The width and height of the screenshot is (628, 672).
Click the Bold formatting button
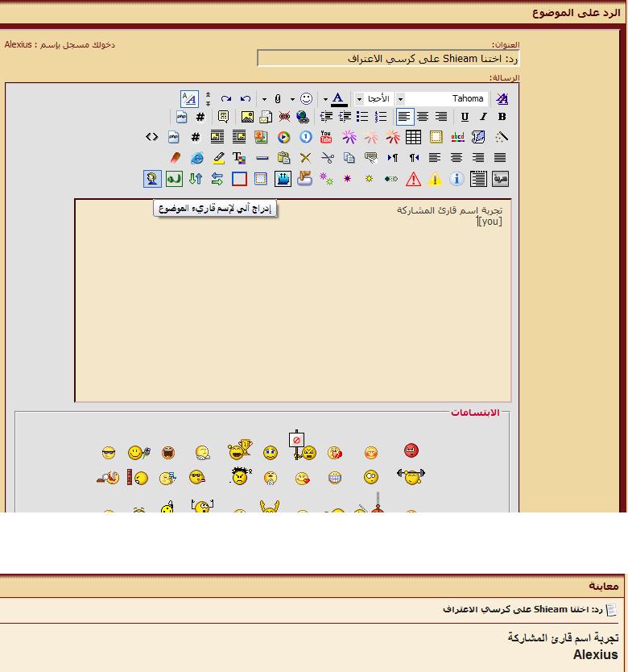(x=502, y=117)
